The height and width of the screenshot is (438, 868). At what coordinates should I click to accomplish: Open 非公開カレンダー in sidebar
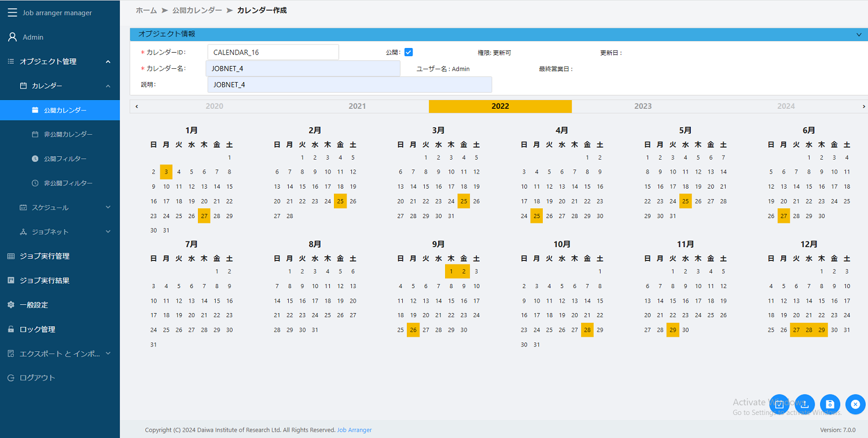click(x=68, y=134)
